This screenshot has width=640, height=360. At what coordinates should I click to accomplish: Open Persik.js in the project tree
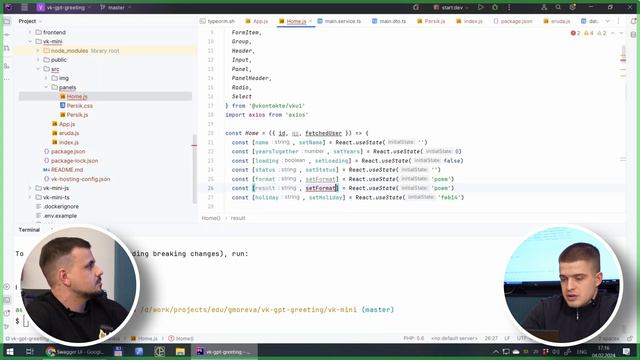(77, 115)
